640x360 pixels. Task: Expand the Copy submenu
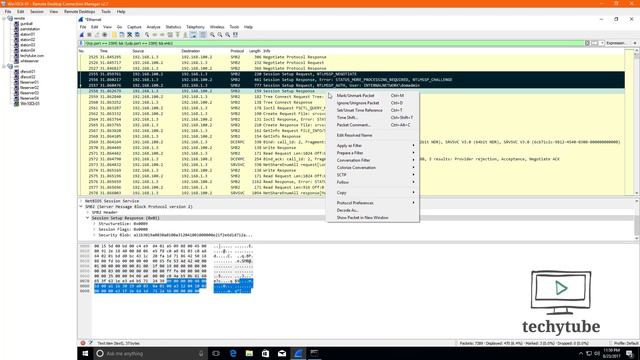pyautogui.click(x=373, y=193)
